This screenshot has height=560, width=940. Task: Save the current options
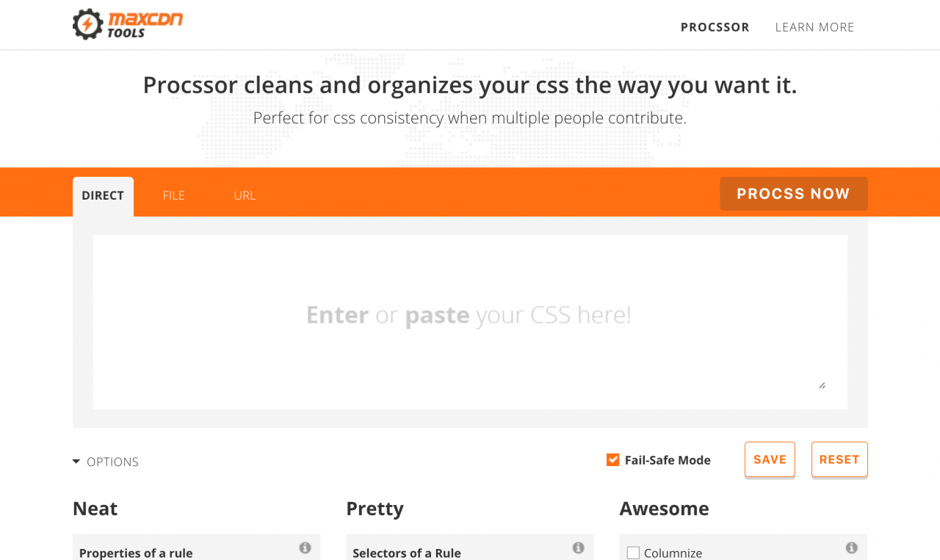coord(770,459)
